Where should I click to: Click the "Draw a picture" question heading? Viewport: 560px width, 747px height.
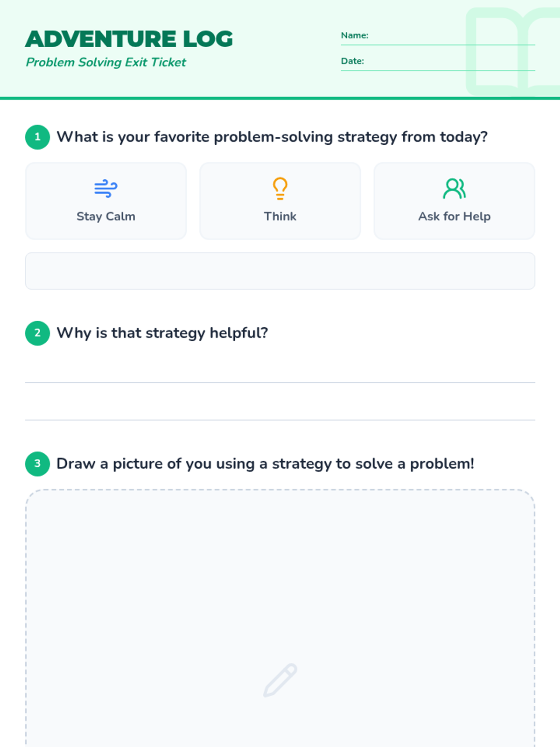point(265,464)
